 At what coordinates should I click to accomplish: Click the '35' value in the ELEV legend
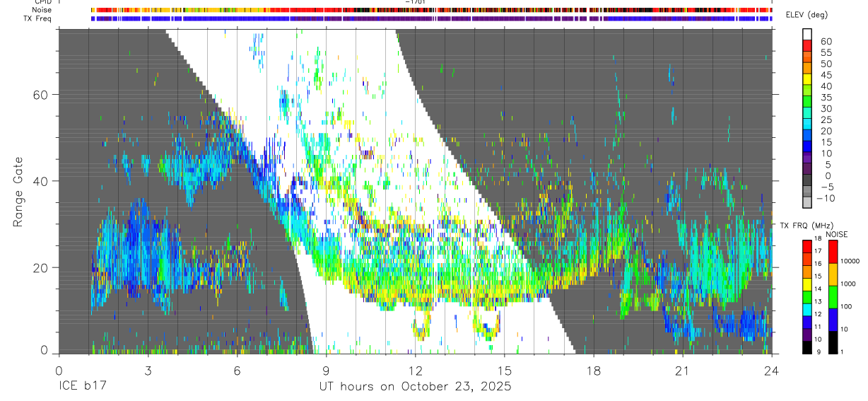tap(826, 98)
